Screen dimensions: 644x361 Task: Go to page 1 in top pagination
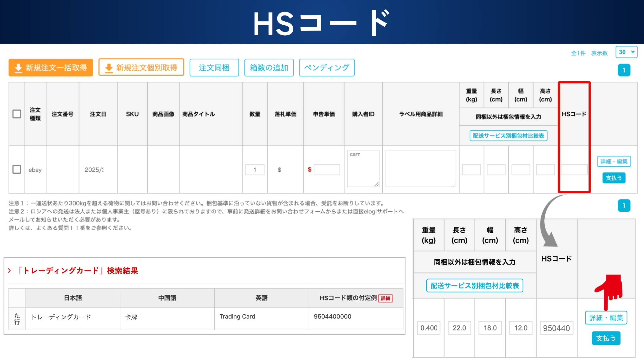(624, 70)
